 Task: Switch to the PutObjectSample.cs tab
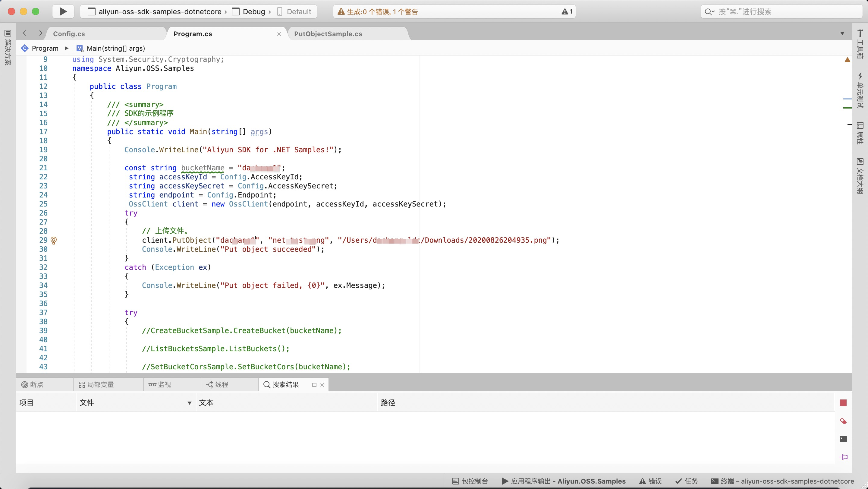tap(328, 34)
